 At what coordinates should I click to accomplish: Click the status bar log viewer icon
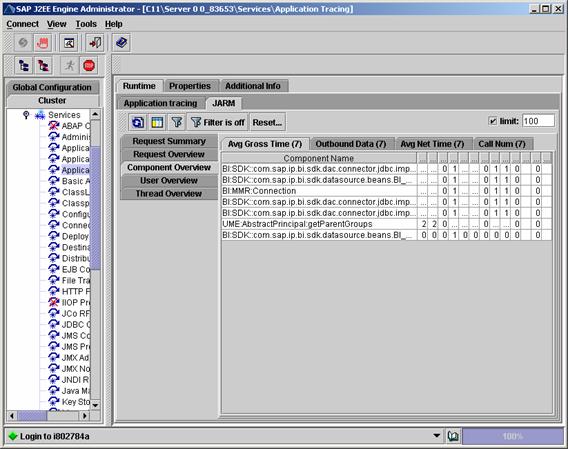tap(453, 436)
